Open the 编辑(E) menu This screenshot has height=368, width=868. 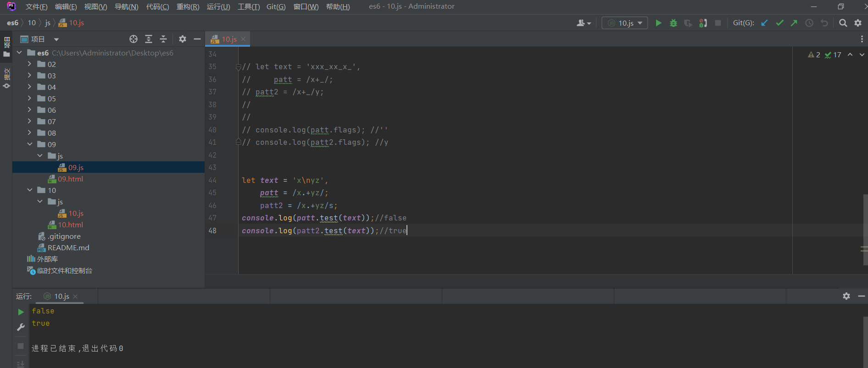point(66,6)
